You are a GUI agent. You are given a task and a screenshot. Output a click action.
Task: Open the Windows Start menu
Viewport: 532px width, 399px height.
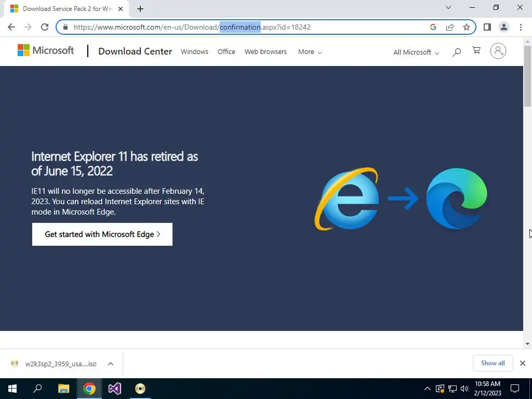coord(12,389)
